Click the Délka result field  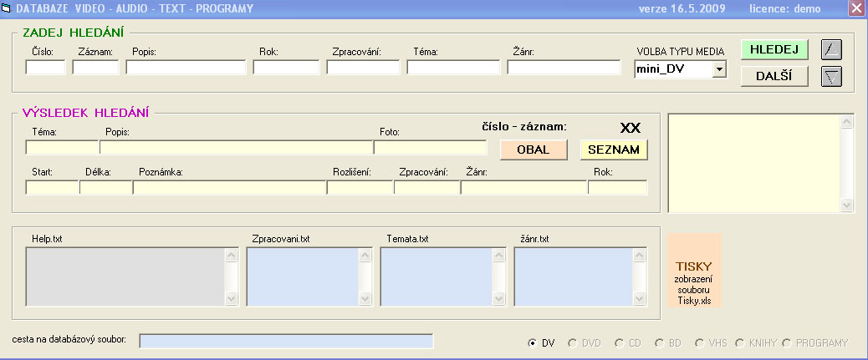pyautogui.click(x=105, y=187)
